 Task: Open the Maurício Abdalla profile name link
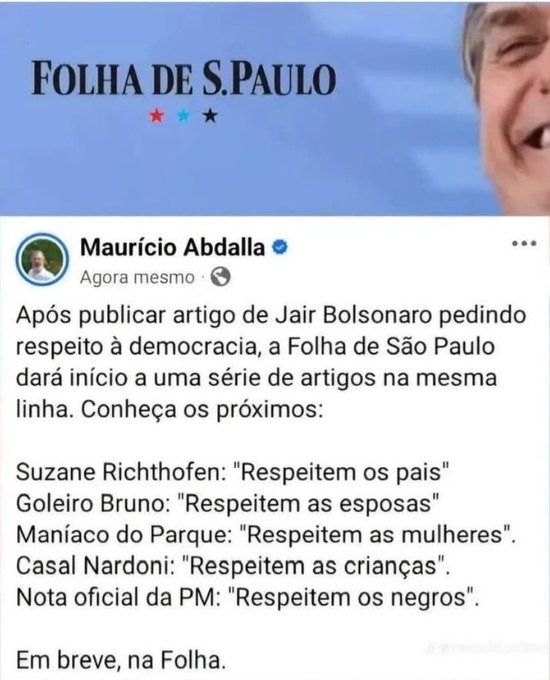[x=172, y=248]
